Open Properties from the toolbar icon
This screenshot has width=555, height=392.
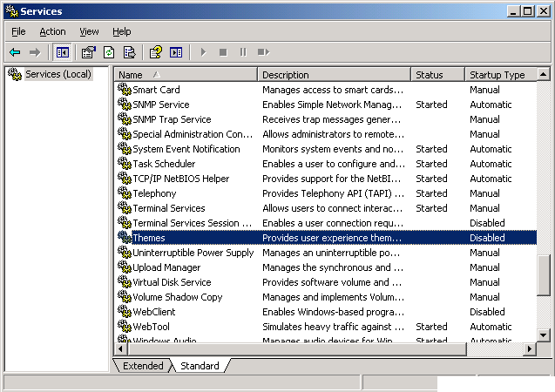(88, 52)
